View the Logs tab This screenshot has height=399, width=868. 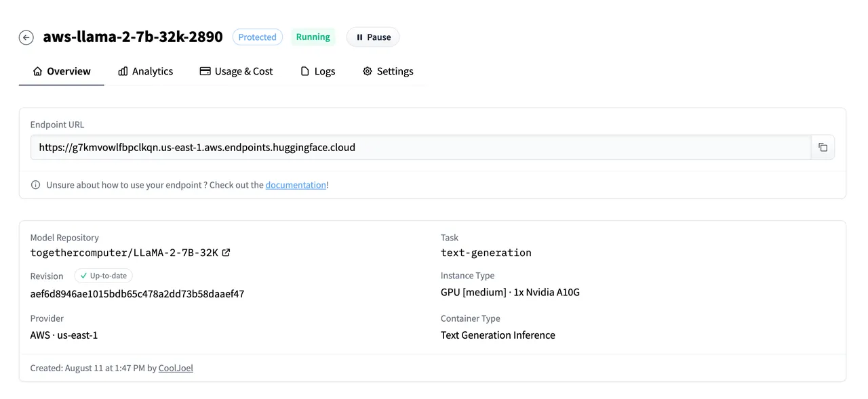click(317, 71)
